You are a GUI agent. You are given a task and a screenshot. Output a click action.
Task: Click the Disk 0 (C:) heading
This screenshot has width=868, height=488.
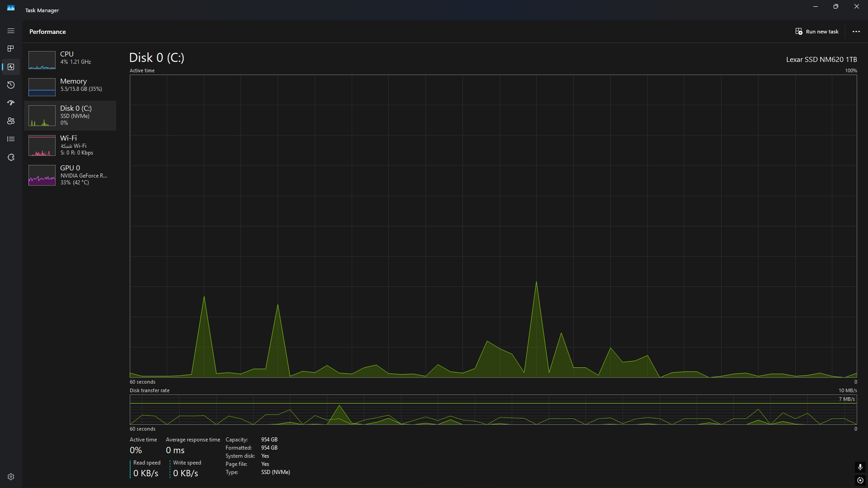[156, 58]
